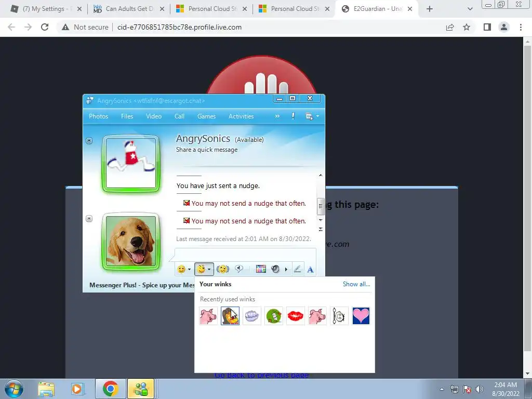This screenshot has height=399, width=532.
Task: Open the Files menu in Messenger
Action: coord(127,116)
